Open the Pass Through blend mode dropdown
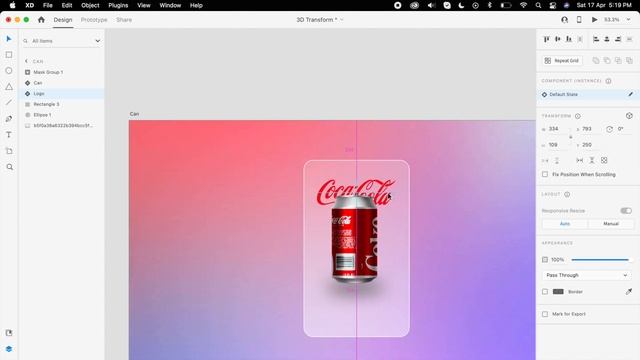The width and height of the screenshot is (640, 360). pos(587,275)
